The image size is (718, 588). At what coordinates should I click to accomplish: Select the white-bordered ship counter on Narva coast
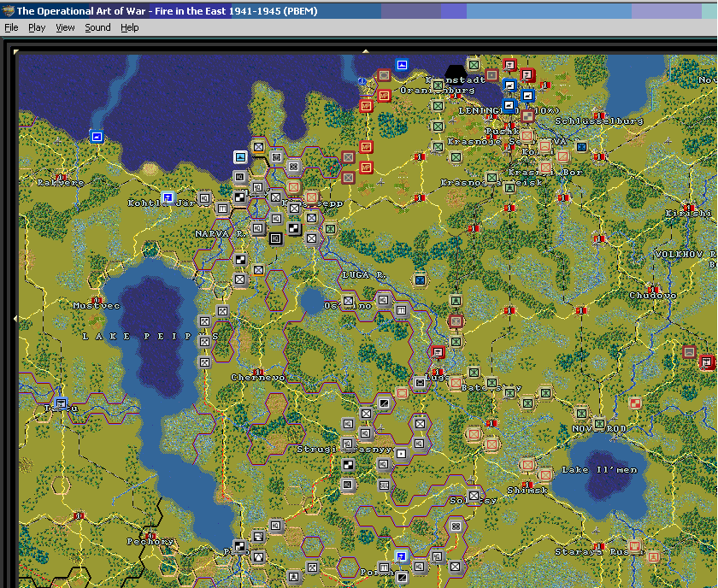coord(240,157)
